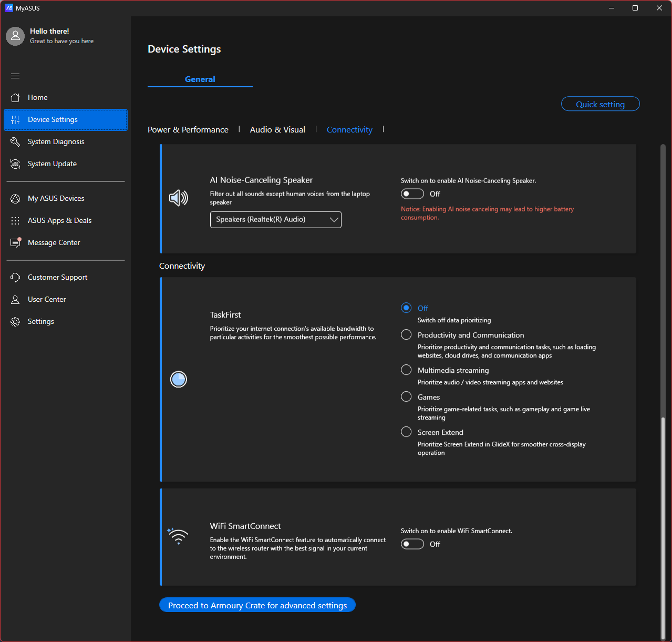The width and height of the screenshot is (672, 642).
Task: Click the Device Settings sliders icon
Action: 15,119
